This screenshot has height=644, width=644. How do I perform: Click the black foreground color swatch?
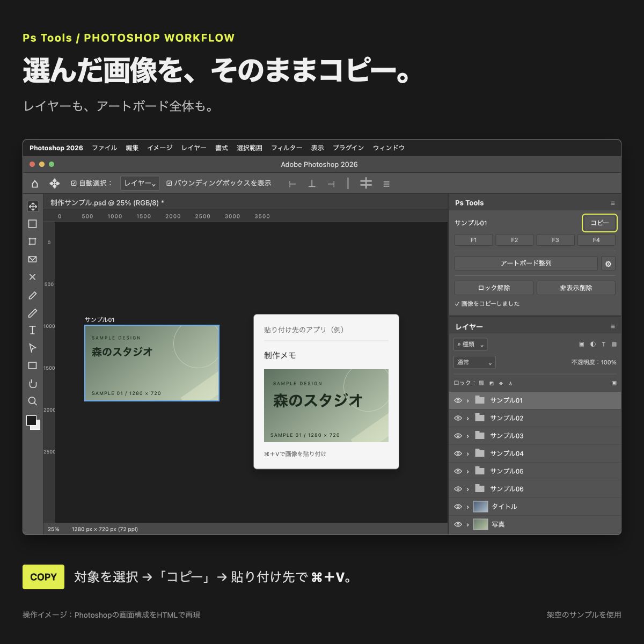pyautogui.click(x=31, y=420)
